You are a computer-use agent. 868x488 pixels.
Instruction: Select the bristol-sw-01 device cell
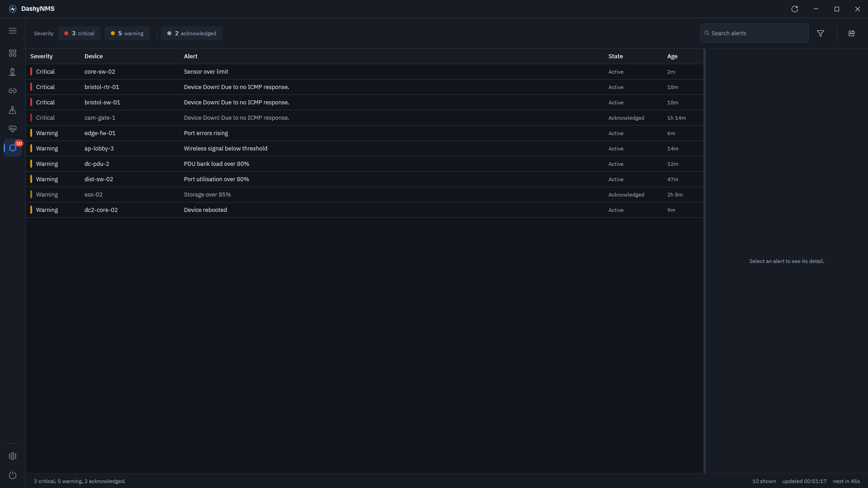pos(102,103)
